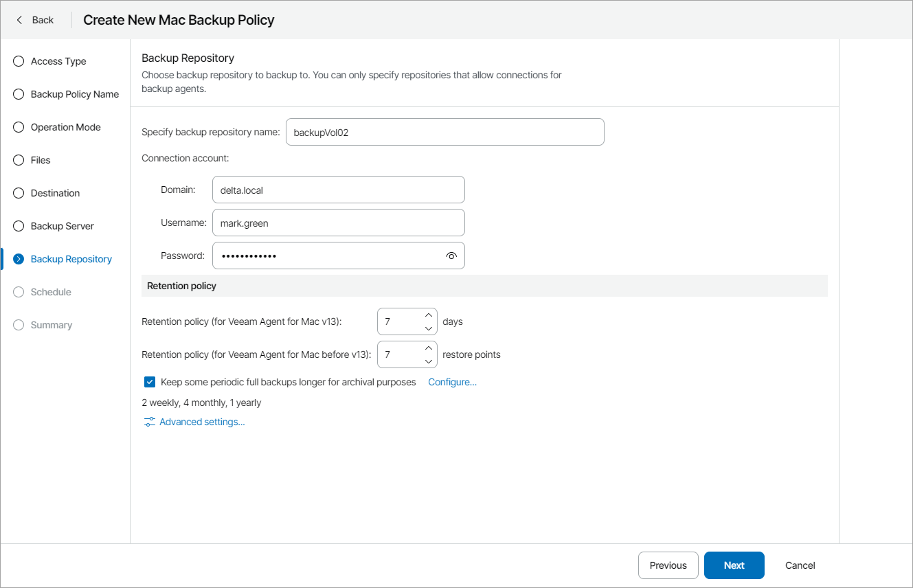This screenshot has height=588, width=913.
Task: Click the Next button
Action: click(x=734, y=565)
